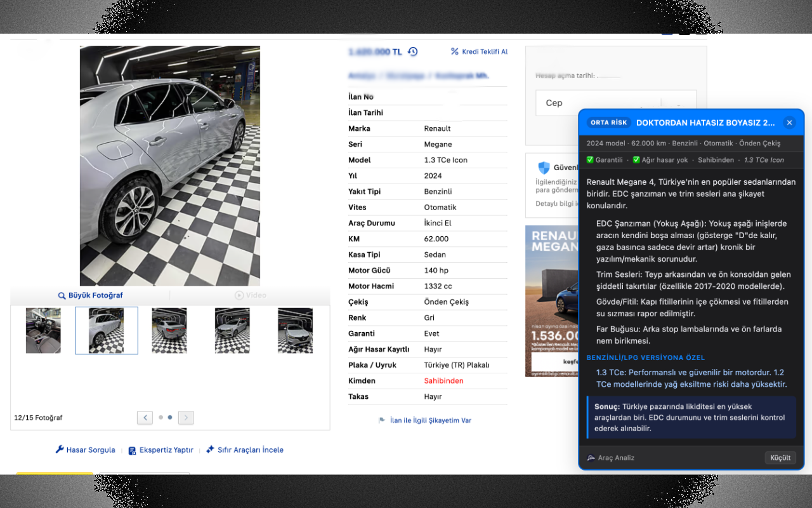Click the Garantili green checkmark

click(x=590, y=160)
